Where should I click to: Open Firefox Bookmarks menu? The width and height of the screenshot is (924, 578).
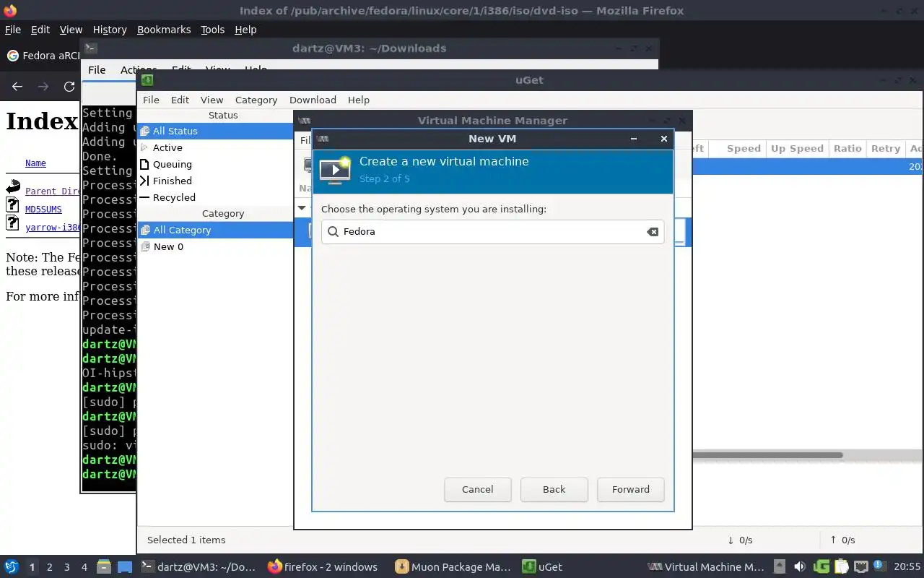point(164,30)
